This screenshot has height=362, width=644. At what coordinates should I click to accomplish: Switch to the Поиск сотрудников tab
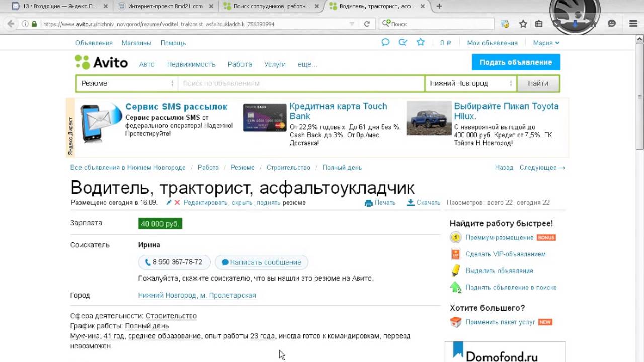(271, 6)
